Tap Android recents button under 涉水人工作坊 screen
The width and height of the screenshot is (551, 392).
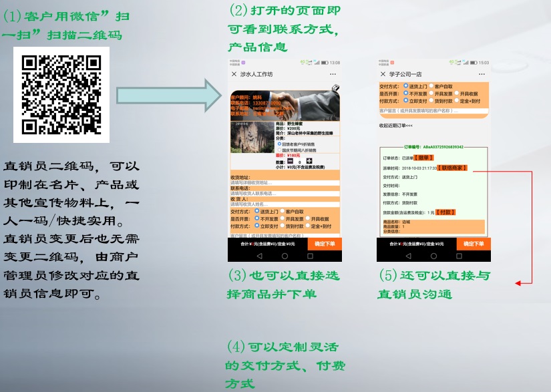311,256
